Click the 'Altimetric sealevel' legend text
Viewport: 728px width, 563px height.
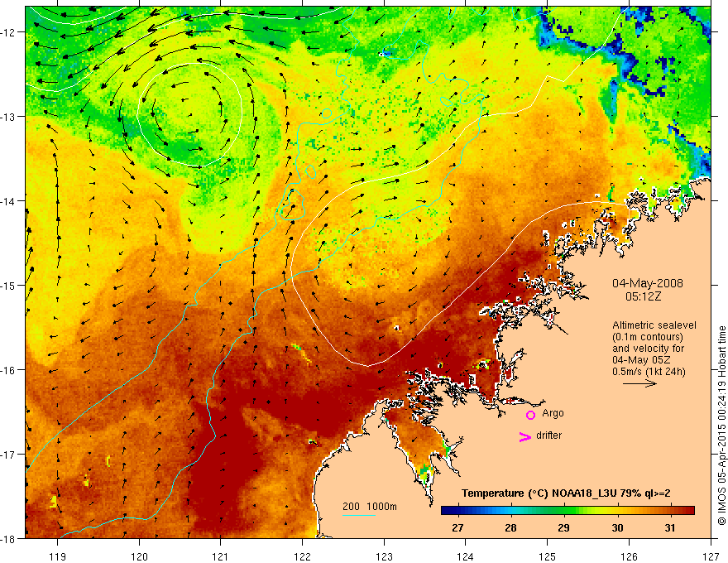[654, 325]
